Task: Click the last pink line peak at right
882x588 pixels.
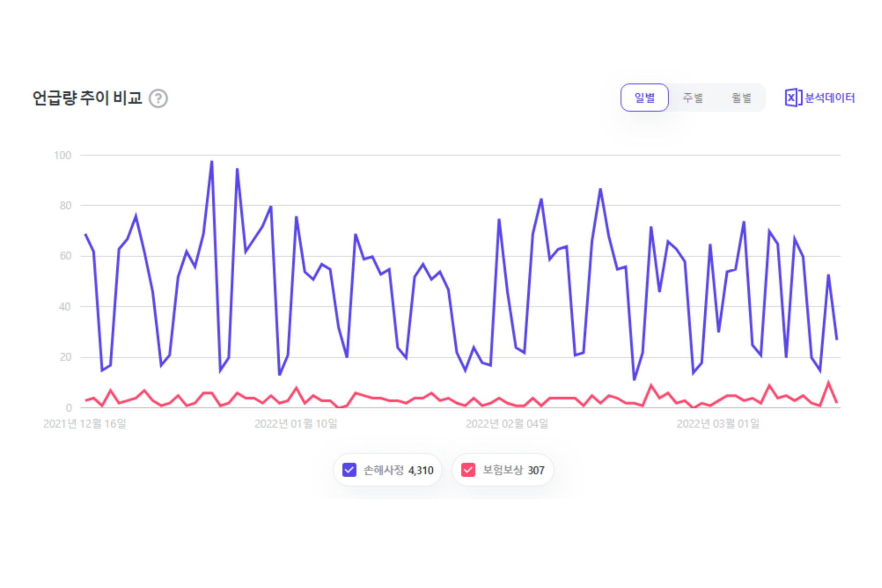Action: [829, 383]
